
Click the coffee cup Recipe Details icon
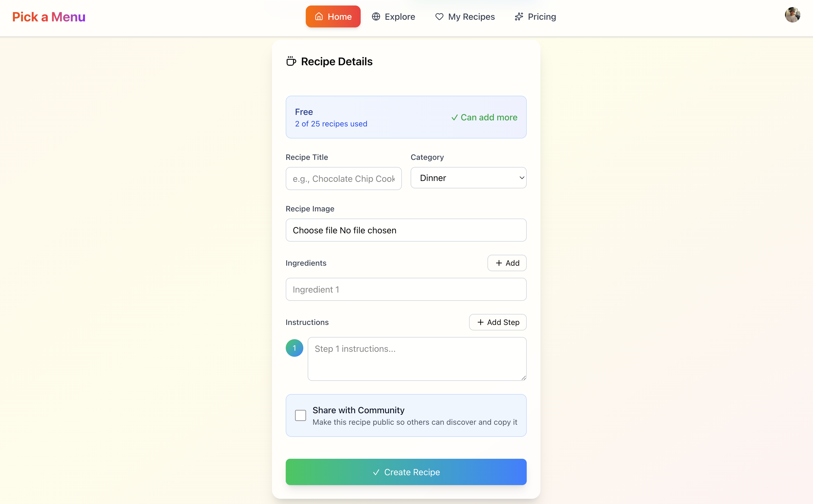(291, 61)
